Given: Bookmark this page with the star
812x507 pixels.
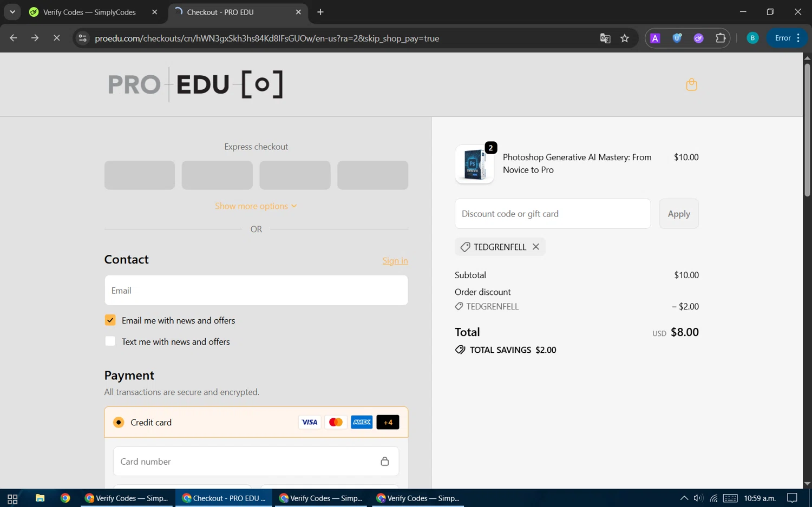Looking at the screenshot, I should [x=625, y=38].
